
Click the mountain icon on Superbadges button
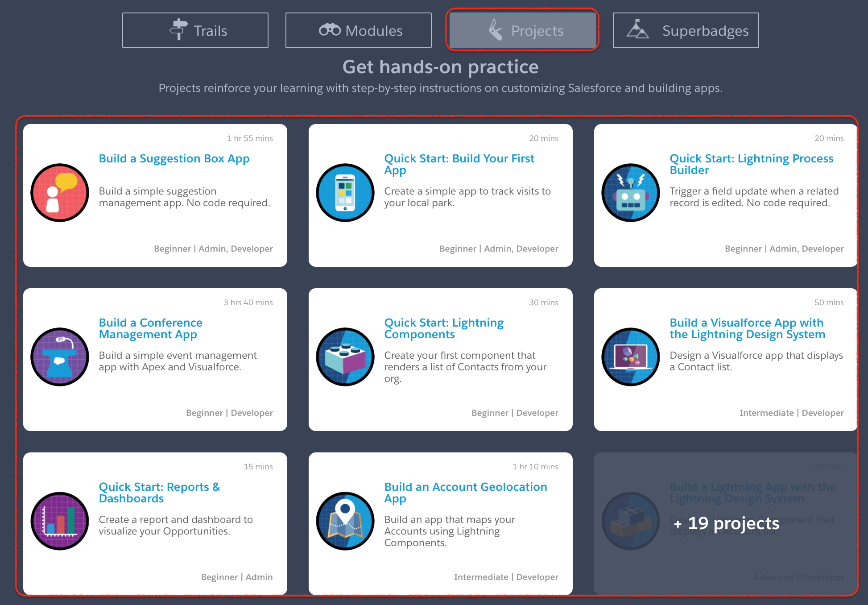[638, 29]
